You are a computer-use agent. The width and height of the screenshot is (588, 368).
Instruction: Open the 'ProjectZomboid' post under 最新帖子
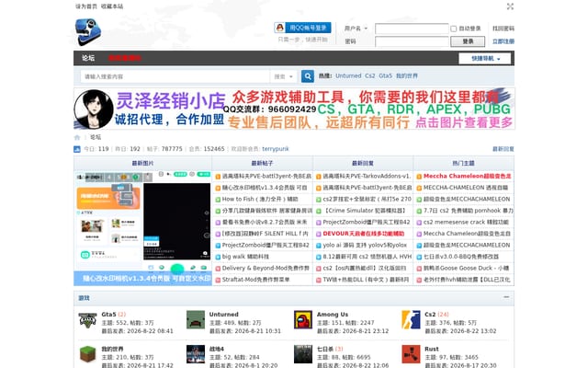coord(266,246)
